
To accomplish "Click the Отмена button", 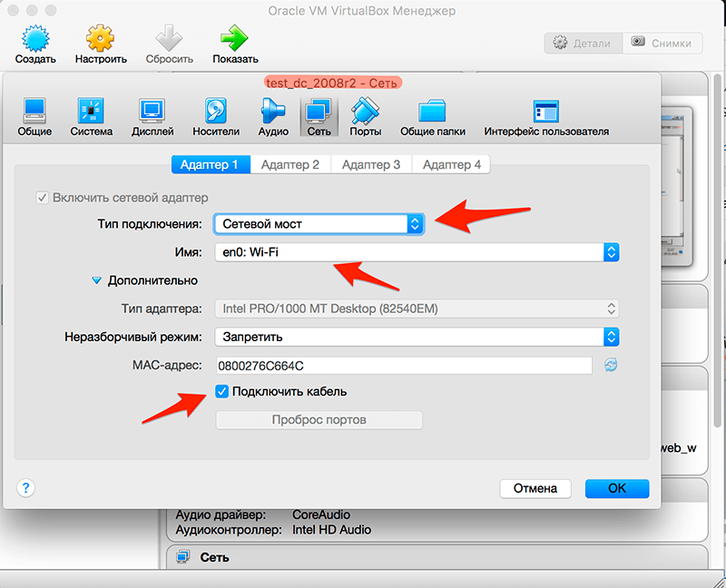I will click(535, 488).
